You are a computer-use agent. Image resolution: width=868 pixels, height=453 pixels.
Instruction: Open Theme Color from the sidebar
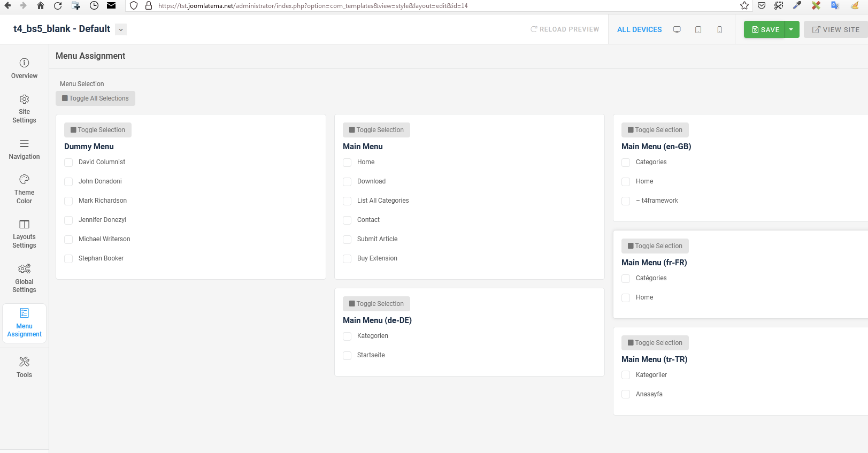[25, 189]
